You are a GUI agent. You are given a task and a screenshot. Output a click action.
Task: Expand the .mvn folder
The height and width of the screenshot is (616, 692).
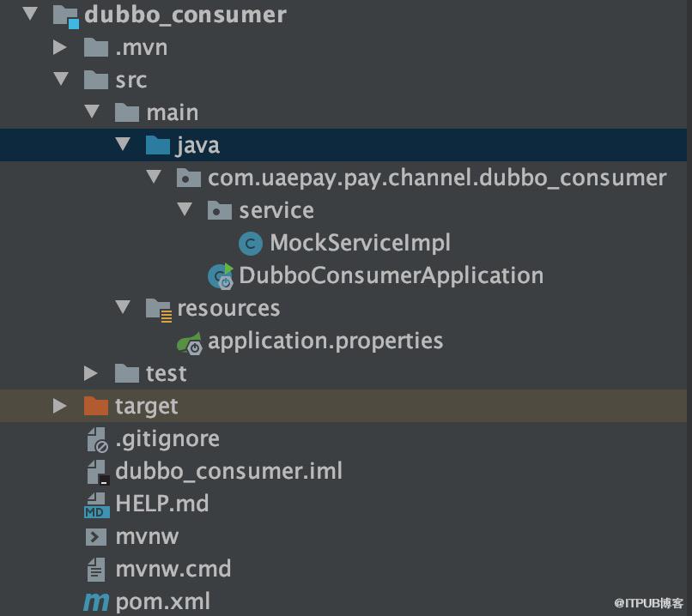pyautogui.click(x=59, y=47)
